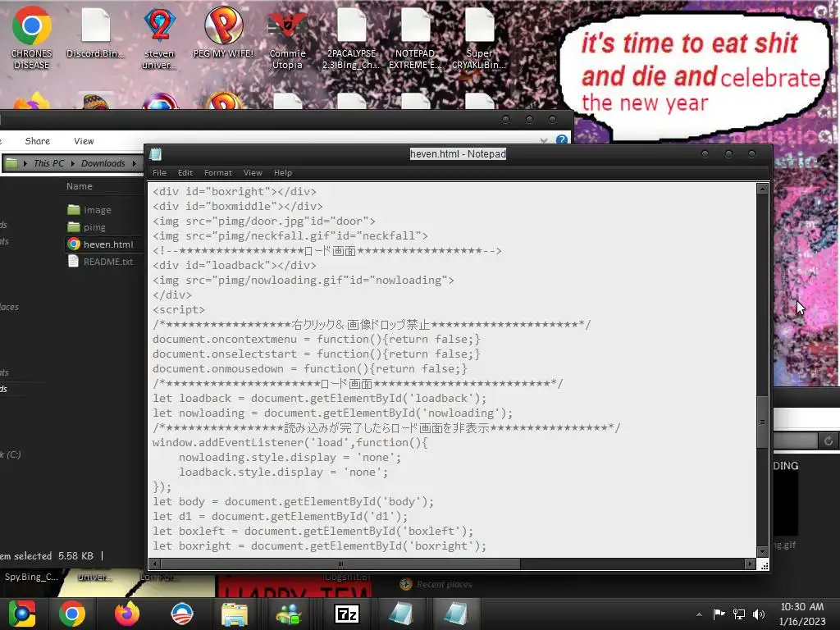Launch the PEG MY WIFE! desktop icon
840x630 pixels.
tap(223, 32)
